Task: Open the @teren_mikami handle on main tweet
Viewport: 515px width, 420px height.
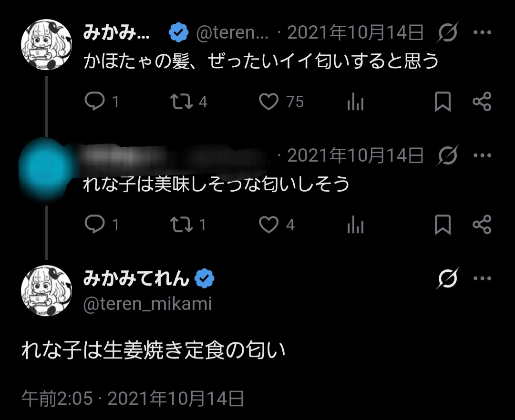Action: coord(147,304)
